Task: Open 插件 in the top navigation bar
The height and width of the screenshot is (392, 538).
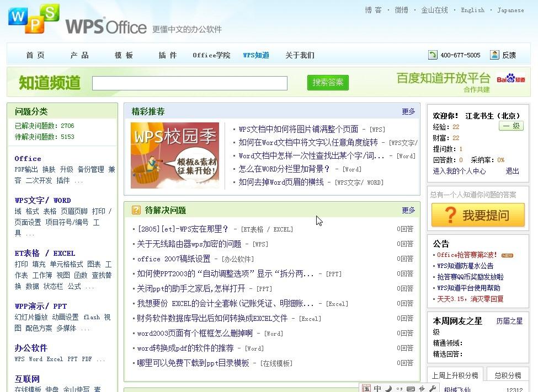Action: click(x=168, y=55)
